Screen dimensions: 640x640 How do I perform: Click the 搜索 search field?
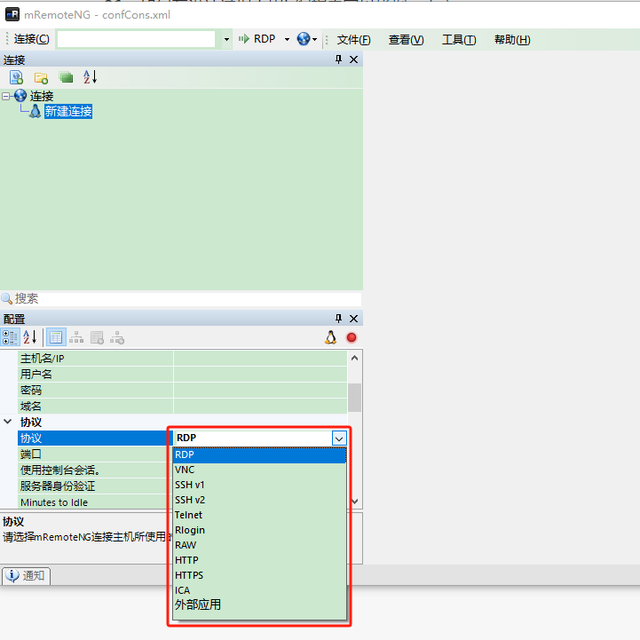tap(188, 299)
